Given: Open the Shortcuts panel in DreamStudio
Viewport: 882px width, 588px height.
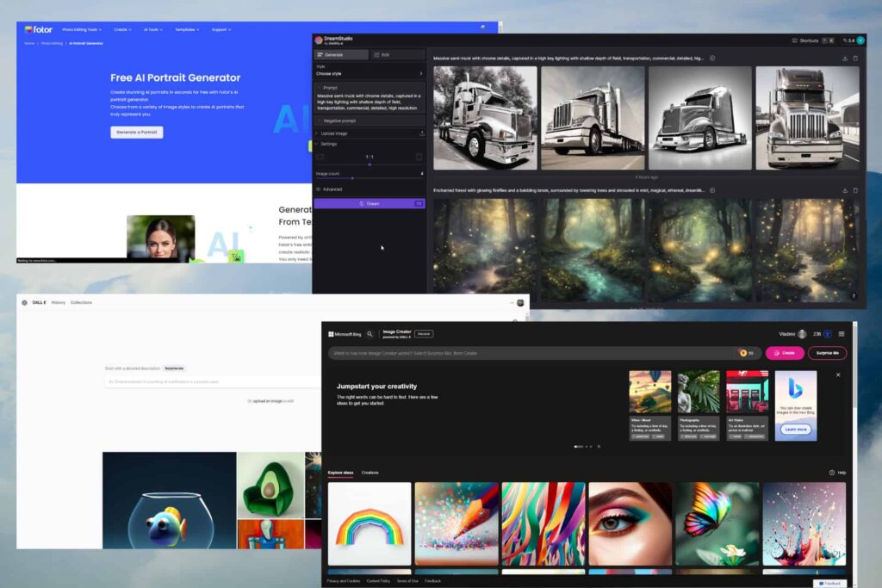Looking at the screenshot, I should click(x=804, y=40).
